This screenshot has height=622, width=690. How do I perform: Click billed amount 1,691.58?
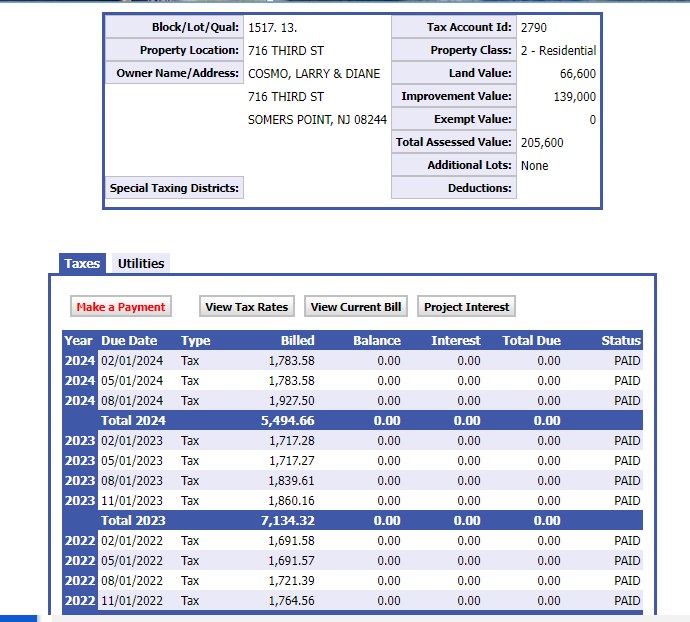292,541
